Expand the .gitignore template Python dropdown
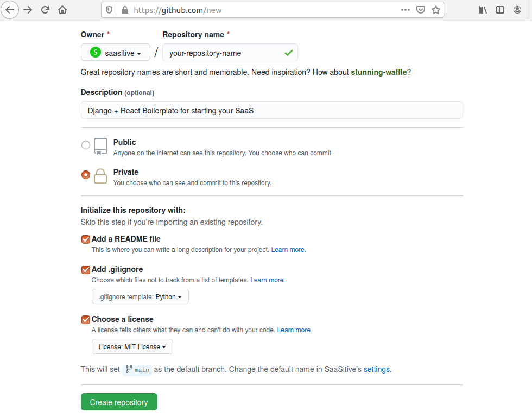Screen dimensions: 532x417 click(x=140, y=296)
